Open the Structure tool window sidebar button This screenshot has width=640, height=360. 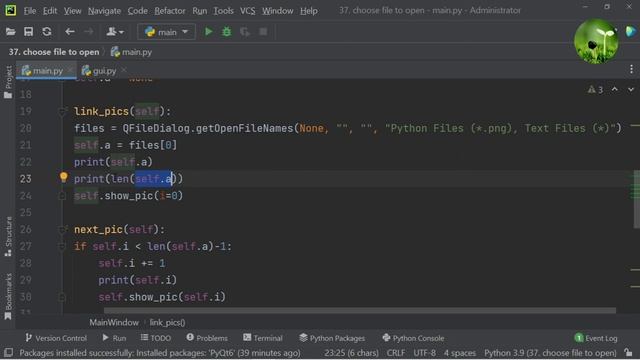click(8, 236)
